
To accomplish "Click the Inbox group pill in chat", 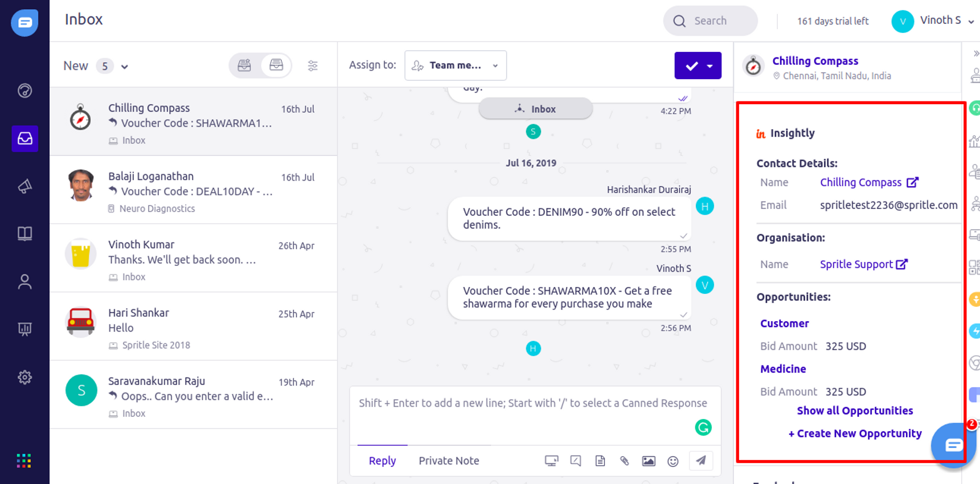I will pos(535,109).
